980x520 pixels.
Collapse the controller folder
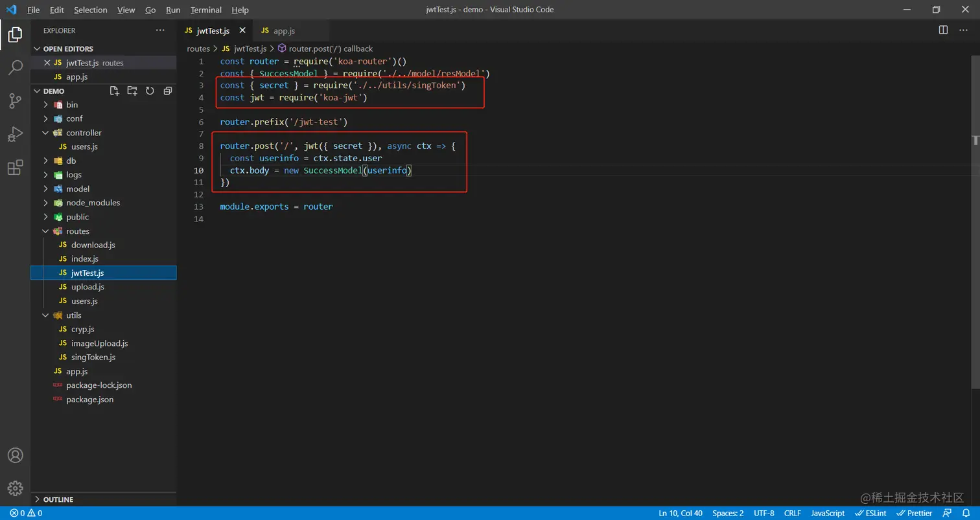pos(104,133)
